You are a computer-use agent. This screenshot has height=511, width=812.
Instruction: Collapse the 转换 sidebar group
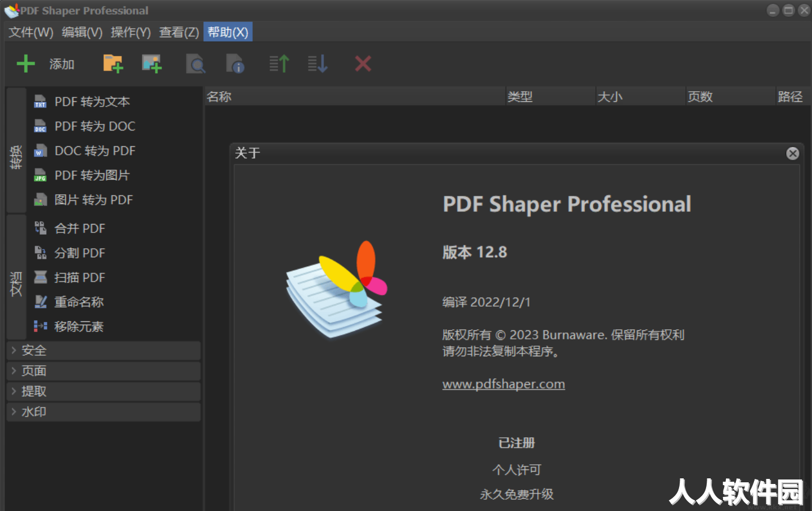[16, 150]
